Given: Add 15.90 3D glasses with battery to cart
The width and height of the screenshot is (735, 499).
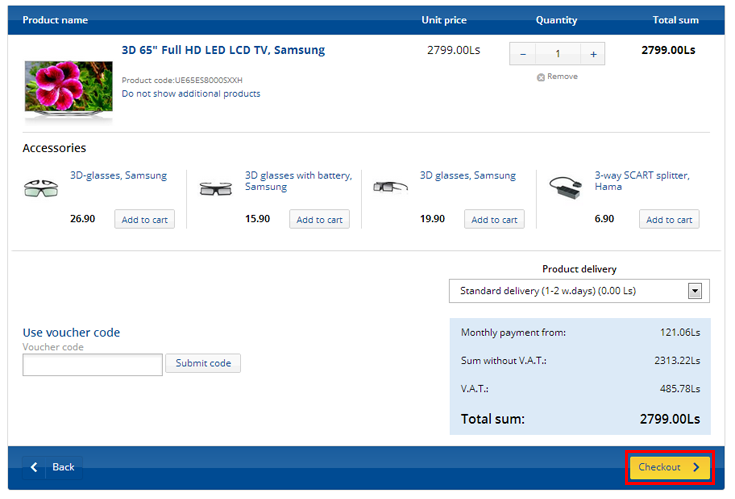Looking at the screenshot, I should click(319, 219).
